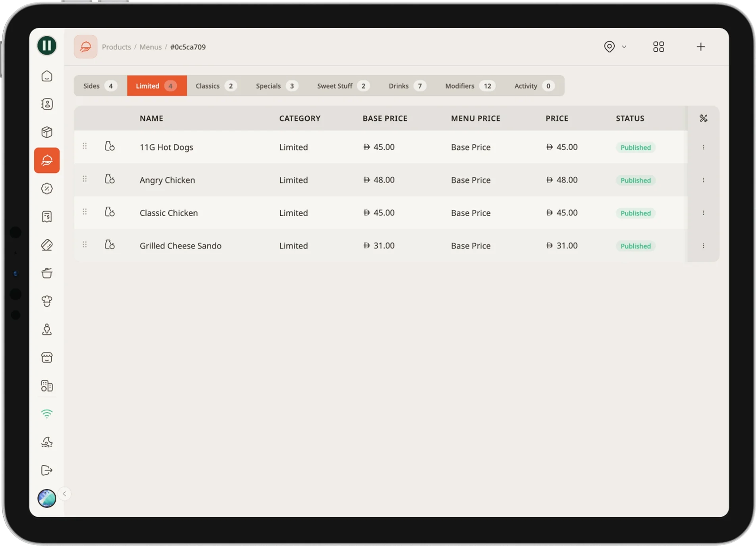756x546 pixels.
Task: Click the product icon for Classic Chicken
Action: 110,212
